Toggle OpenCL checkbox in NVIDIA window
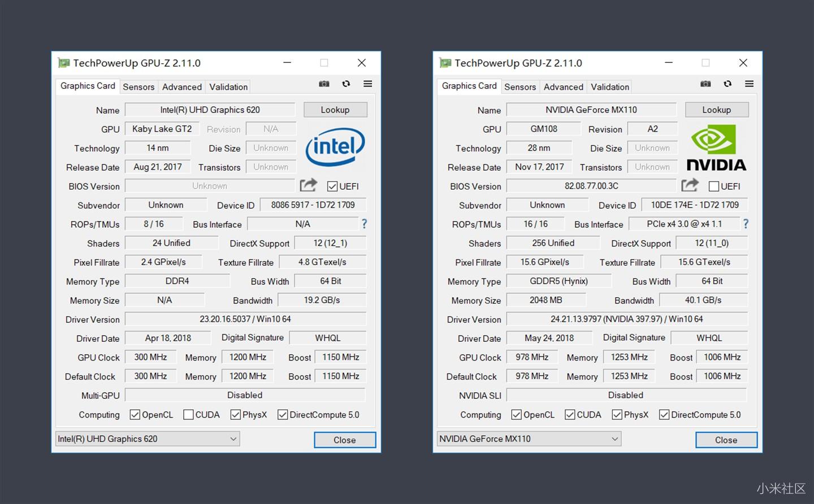The width and height of the screenshot is (814, 504). [516, 415]
